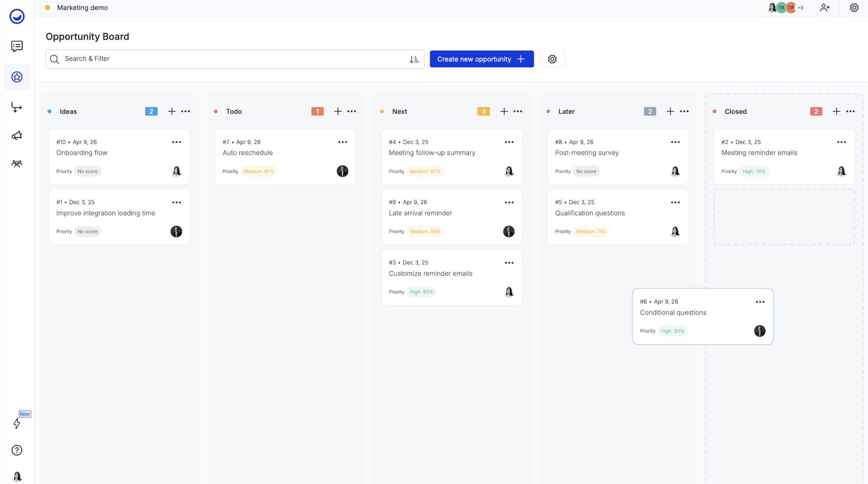
Task: Click the Meeting reminder emails card title
Action: pos(759,153)
